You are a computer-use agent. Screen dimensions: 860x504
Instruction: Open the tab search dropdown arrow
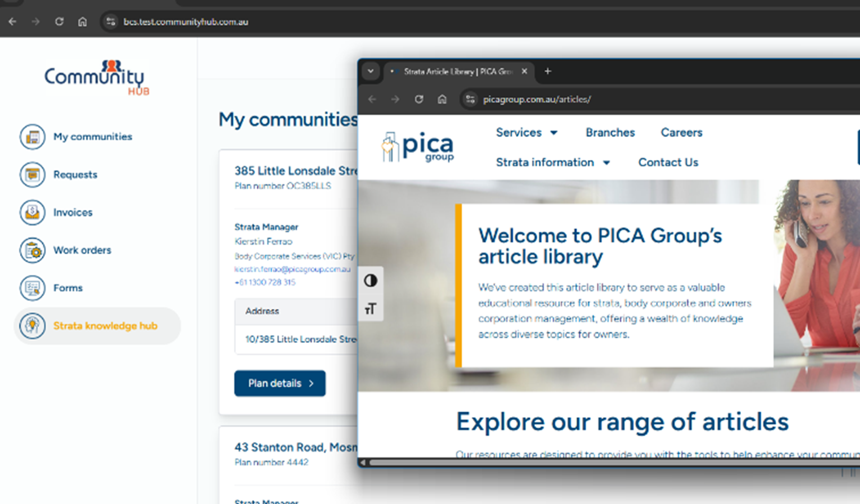point(371,71)
